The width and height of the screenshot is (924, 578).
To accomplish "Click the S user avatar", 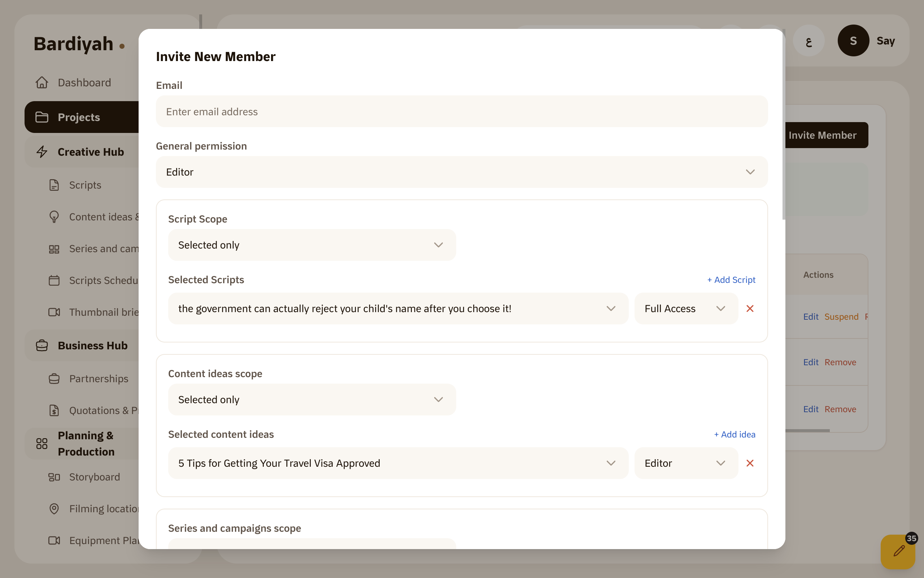I will pos(853,40).
